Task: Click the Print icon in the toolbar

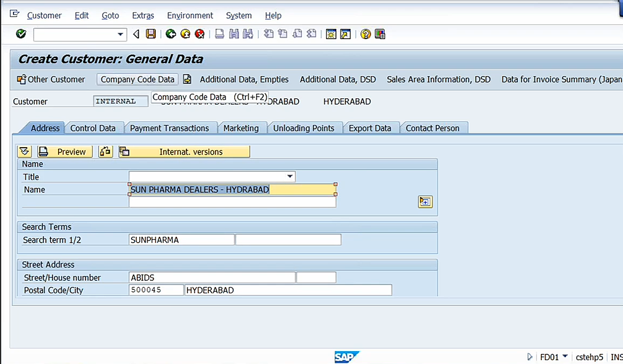Action: point(220,34)
